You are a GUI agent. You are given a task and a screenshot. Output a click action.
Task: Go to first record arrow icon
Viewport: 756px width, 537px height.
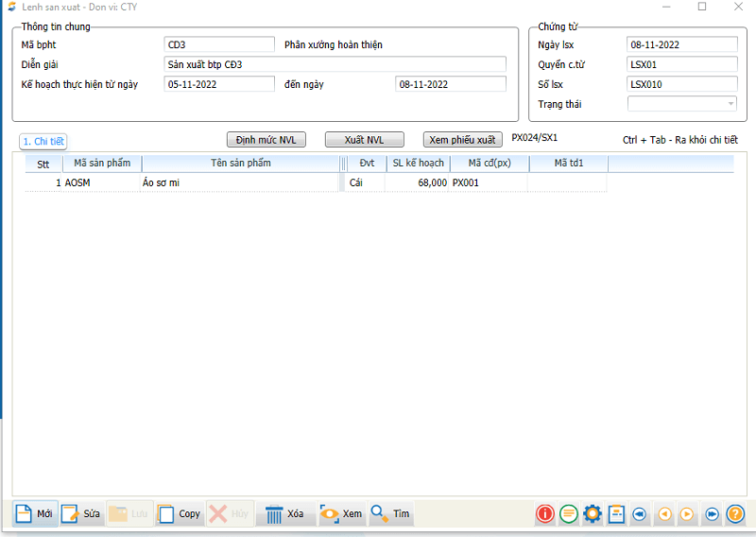[640, 514]
